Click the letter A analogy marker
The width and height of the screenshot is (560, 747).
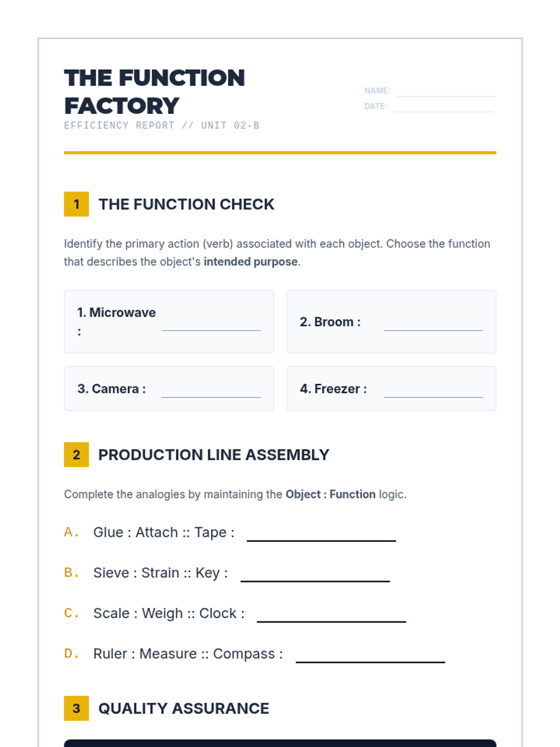coord(71,532)
